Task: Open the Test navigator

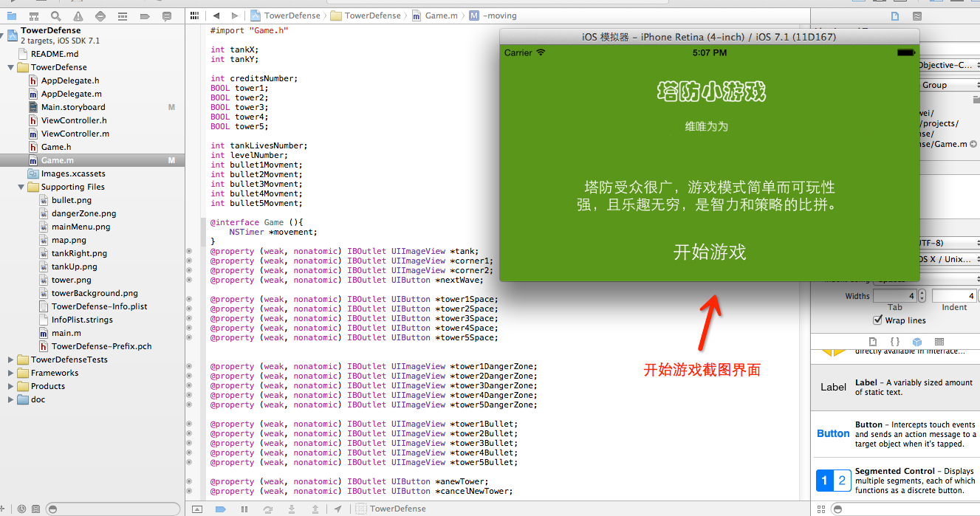Action: [100, 16]
